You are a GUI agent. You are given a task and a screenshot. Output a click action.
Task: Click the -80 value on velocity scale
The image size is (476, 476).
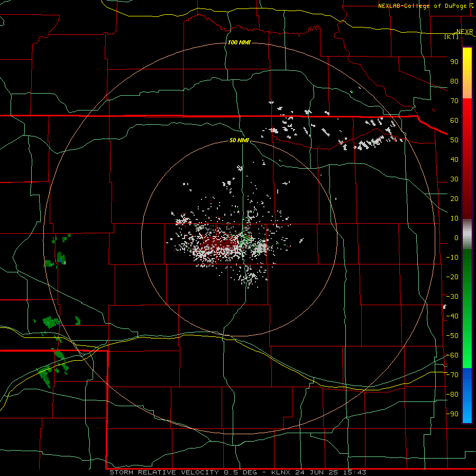click(x=452, y=395)
